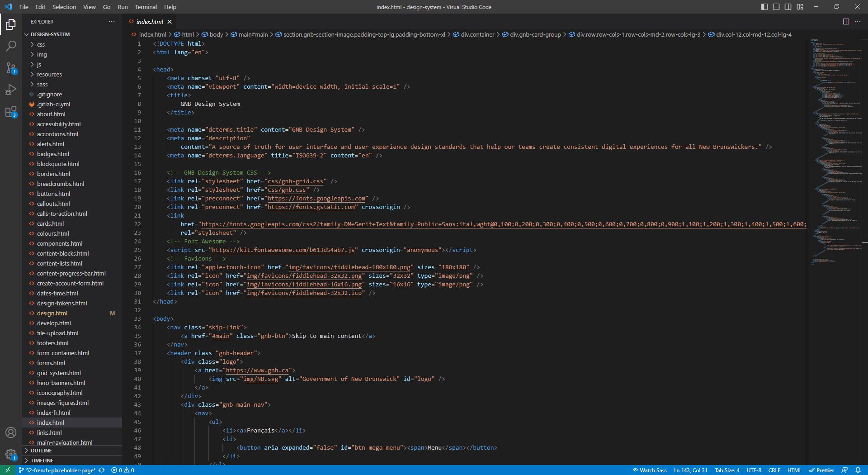Toggle the secondary sidebar
Viewport: 868px width, 475px height.
click(x=788, y=7)
